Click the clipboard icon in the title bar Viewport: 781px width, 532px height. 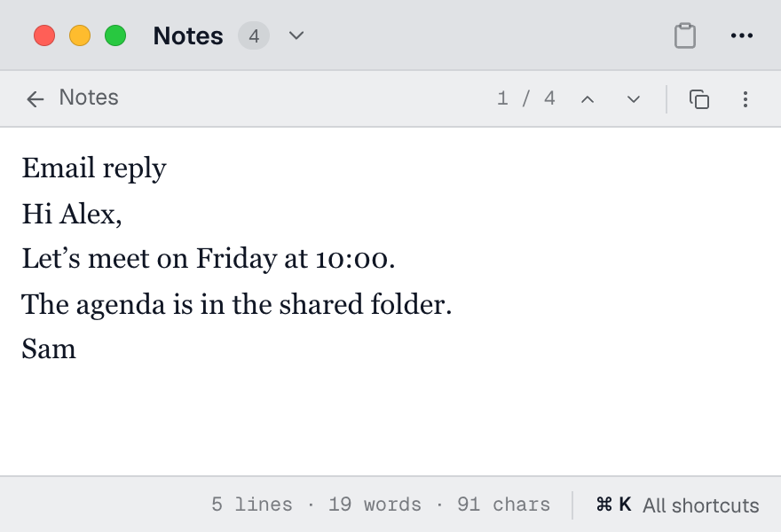(x=685, y=35)
